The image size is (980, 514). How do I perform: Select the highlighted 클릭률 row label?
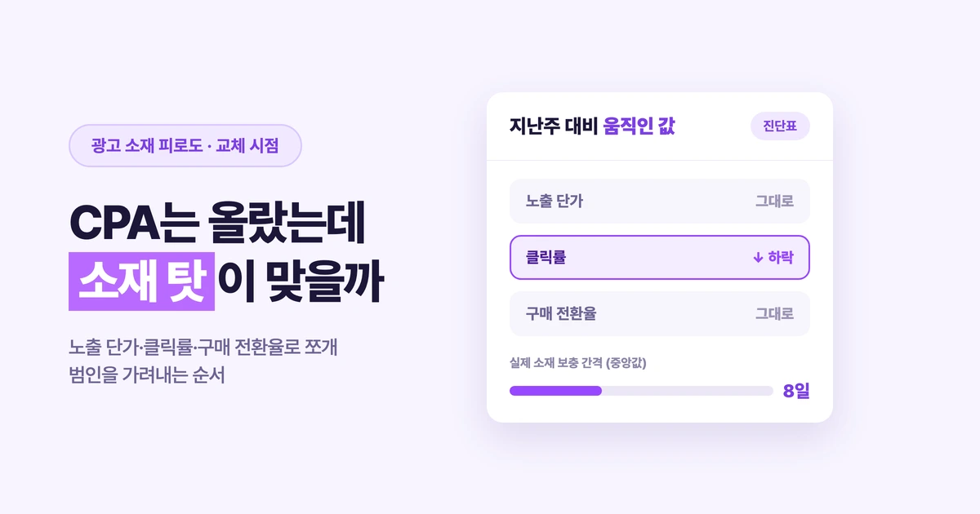point(546,258)
